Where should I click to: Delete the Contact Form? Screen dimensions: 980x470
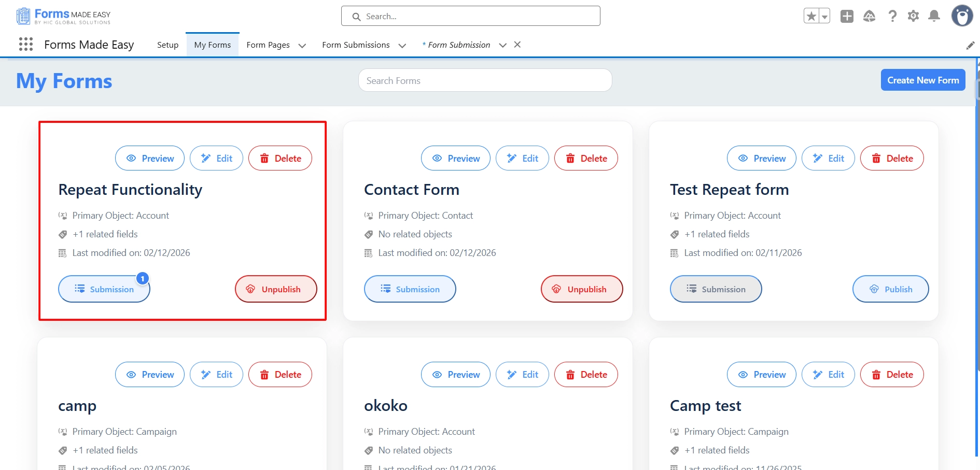pyautogui.click(x=586, y=159)
